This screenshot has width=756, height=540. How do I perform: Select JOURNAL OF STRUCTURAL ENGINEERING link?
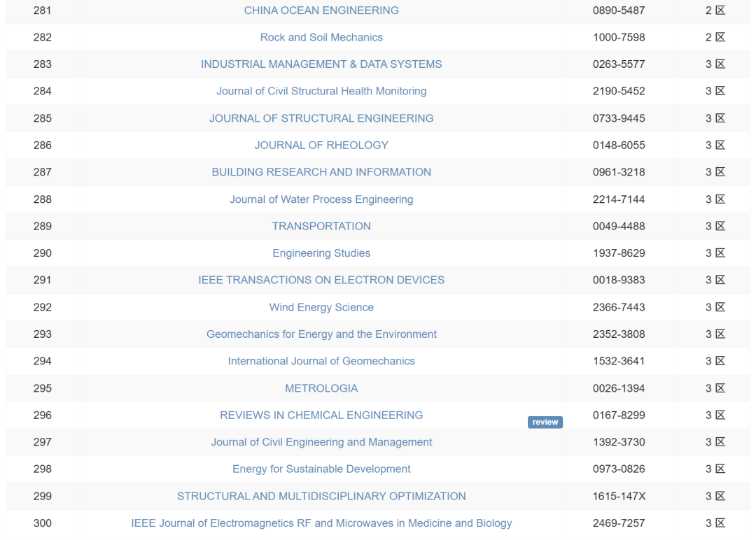(x=321, y=118)
